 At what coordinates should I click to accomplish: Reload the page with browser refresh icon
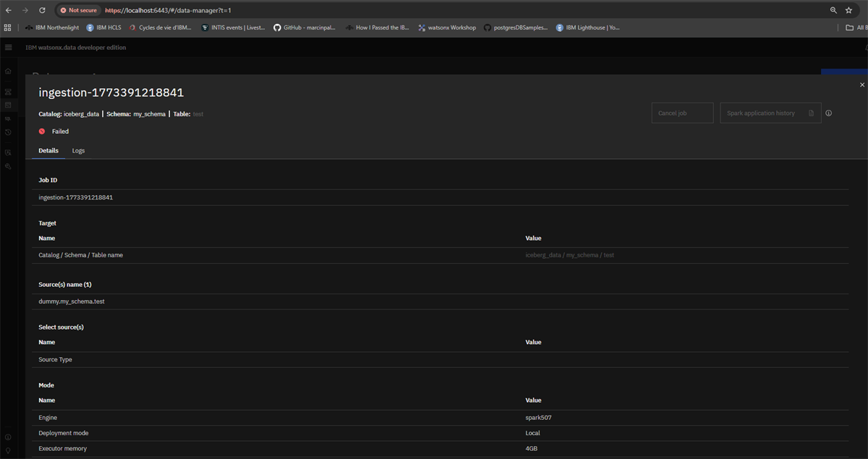pos(42,10)
